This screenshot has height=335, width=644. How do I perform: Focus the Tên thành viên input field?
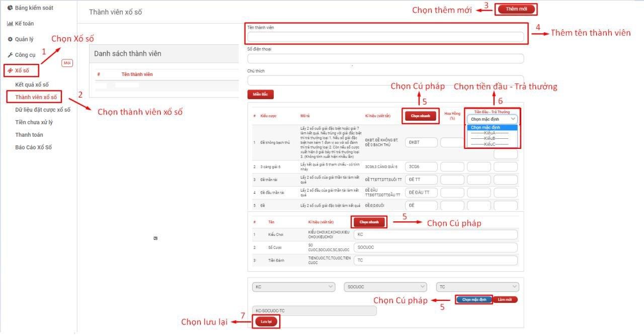pos(385,37)
